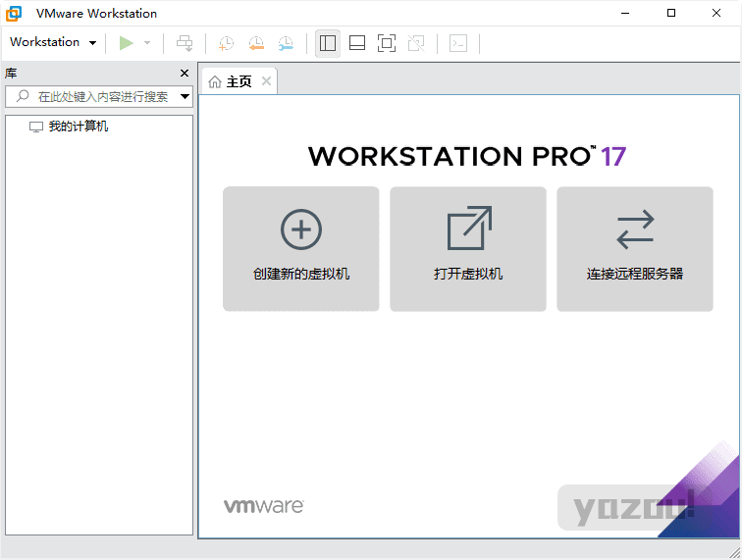Screen dimensions: 742x560
Task: Switch to the 主页 tab
Action: pyautogui.click(x=238, y=81)
